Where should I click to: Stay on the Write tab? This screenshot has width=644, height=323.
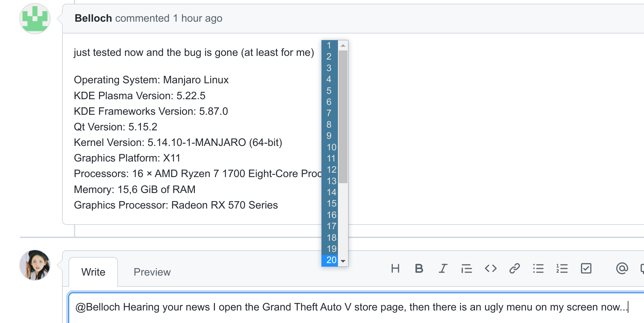coord(93,272)
